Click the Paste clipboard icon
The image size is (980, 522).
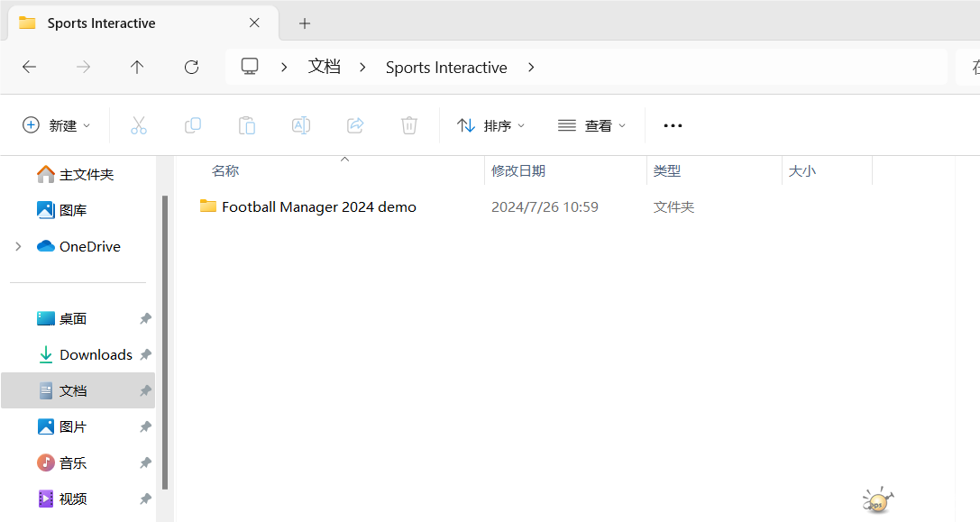[247, 125]
